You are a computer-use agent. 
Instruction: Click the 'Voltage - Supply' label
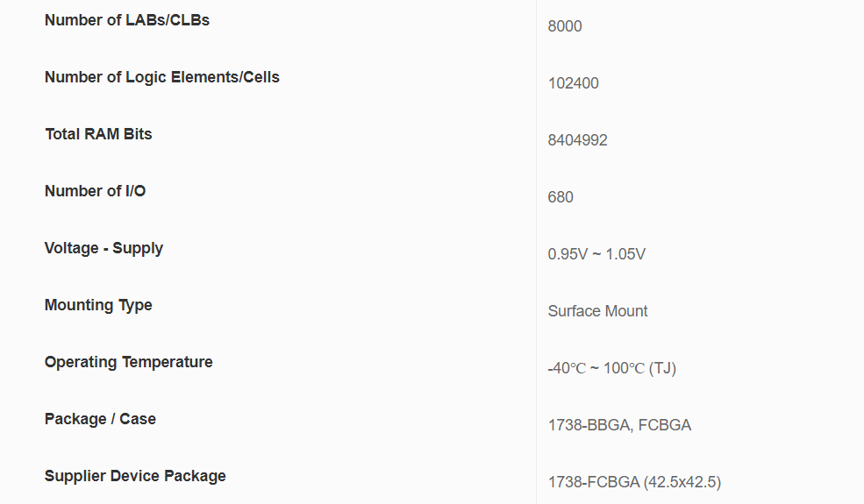104,248
